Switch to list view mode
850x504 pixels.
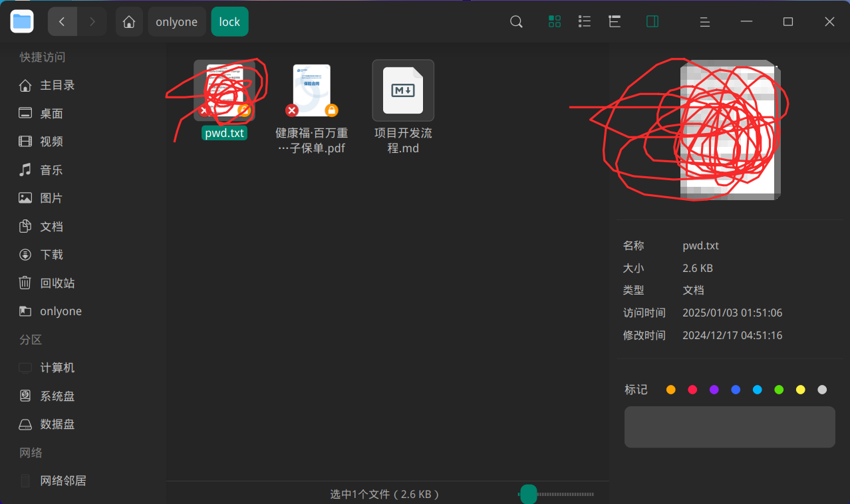coord(585,22)
